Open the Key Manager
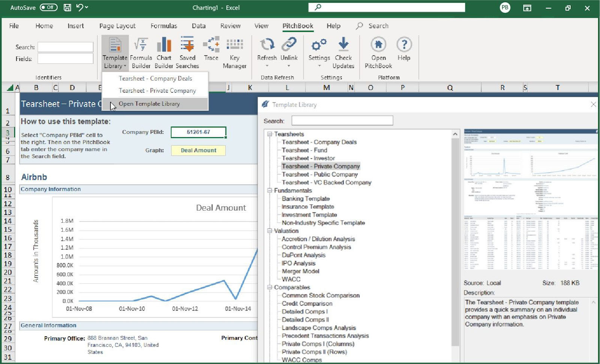The width and height of the screenshot is (600, 364). tap(234, 53)
